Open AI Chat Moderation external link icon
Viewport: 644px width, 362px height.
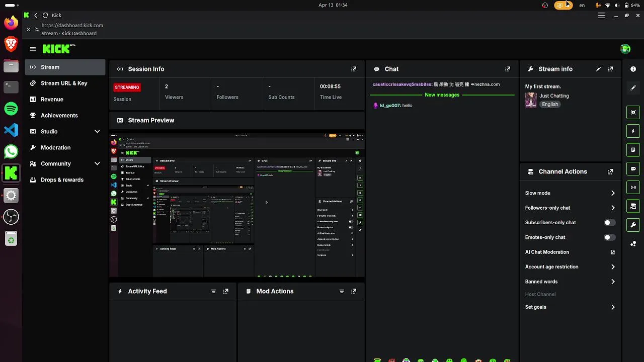pos(613,252)
